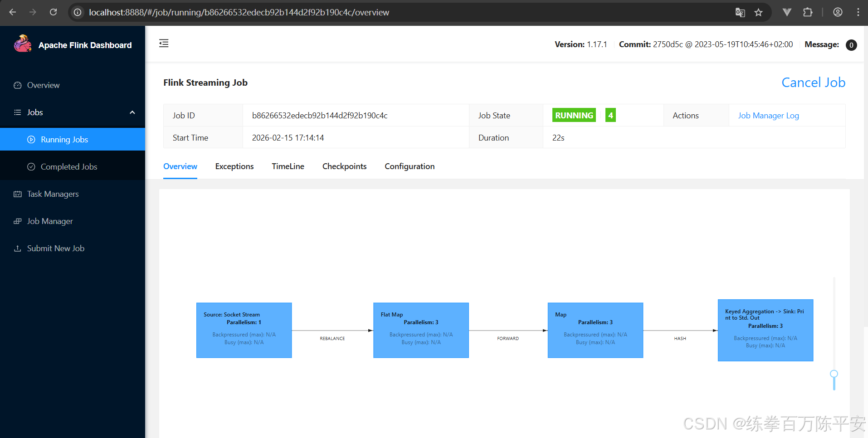Viewport: 868px width, 438px height.
Task: Click the Message count badge showing 0
Action: pyautogui.click(x=851, y=45)
